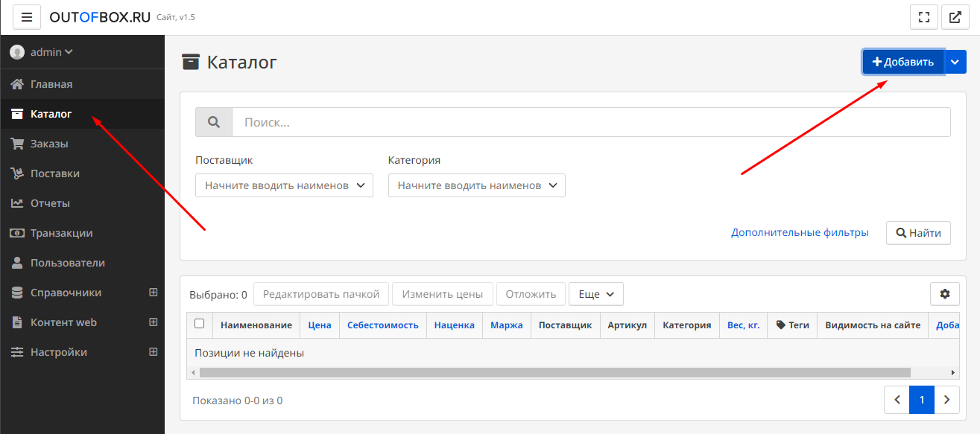Expand Контент web with its plus icon

pyautogui.click(x=154, y=322)
